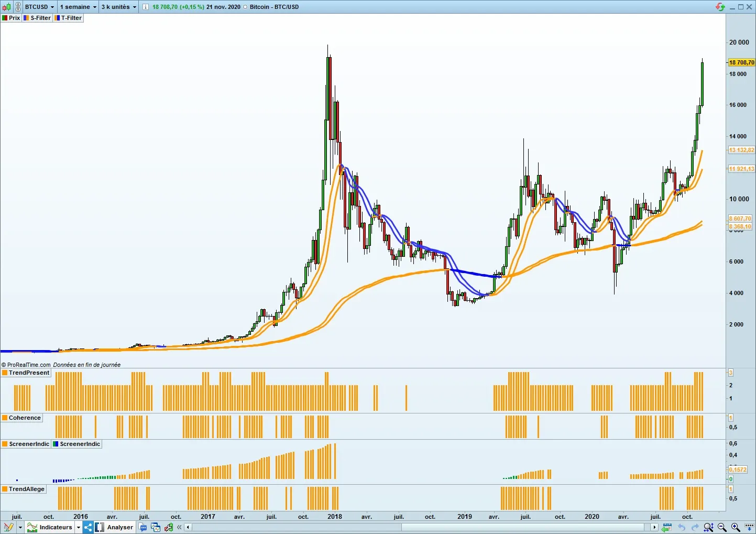The height and width of the screenshot is (534, 756).
Task: Click the blue share icon
Action: [x=87, y=527]
